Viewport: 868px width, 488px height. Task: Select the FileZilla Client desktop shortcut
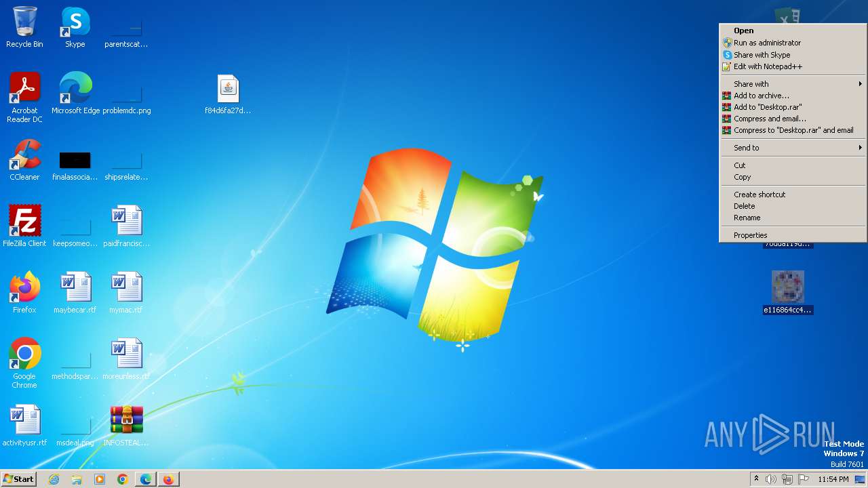(x=24, y=226)
